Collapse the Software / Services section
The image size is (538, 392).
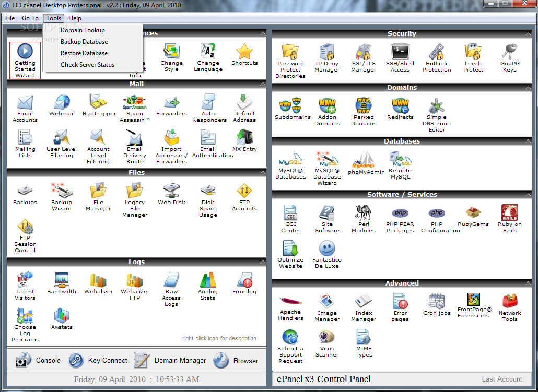click(528, 195)
